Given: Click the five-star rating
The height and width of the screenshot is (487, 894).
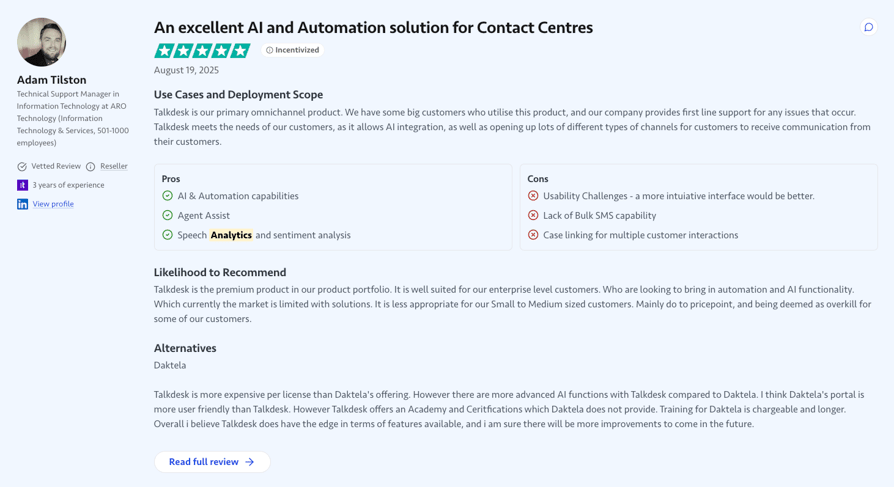Looking at the screenshot, I should click(202, 51).
